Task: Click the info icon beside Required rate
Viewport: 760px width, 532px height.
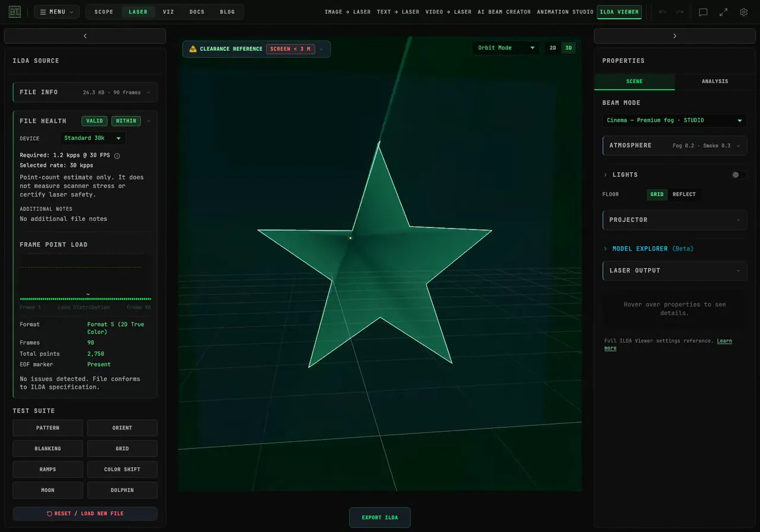Action: [117, 156]
